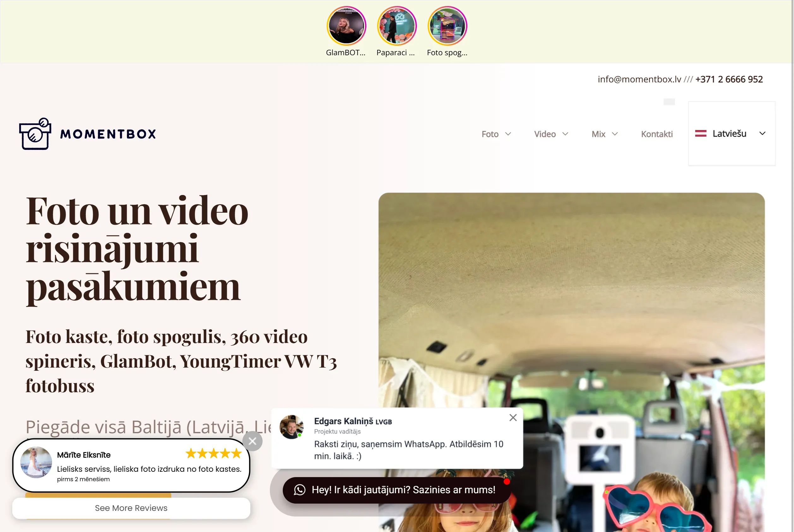This screenshot has height=532, width=794.
Task: Click the 'Lielisks serviss' review text
Action: (149, 469)
